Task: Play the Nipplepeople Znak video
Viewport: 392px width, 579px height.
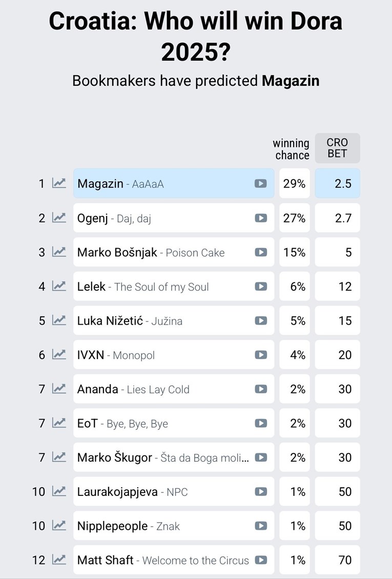Action: [x=260, y=526]
